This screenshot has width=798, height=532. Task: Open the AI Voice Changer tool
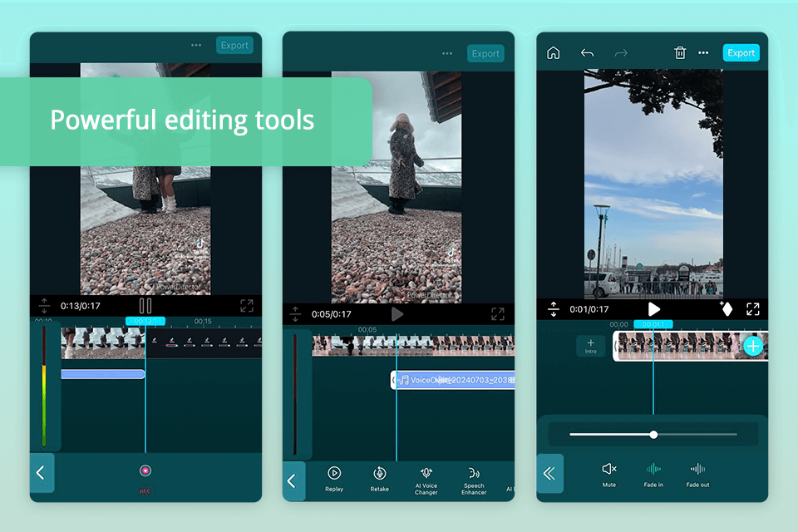tap(426, 480)
